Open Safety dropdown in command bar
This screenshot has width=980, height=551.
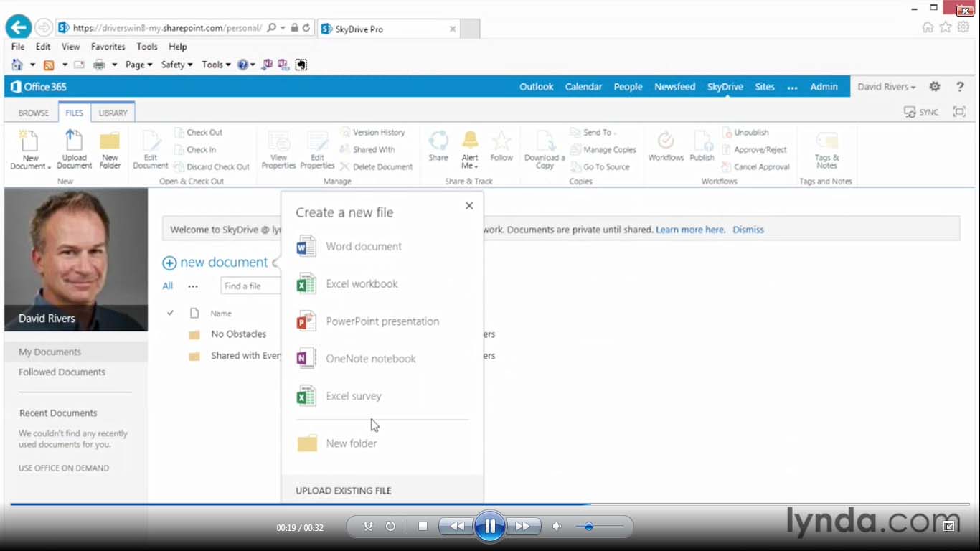[176, 65]
